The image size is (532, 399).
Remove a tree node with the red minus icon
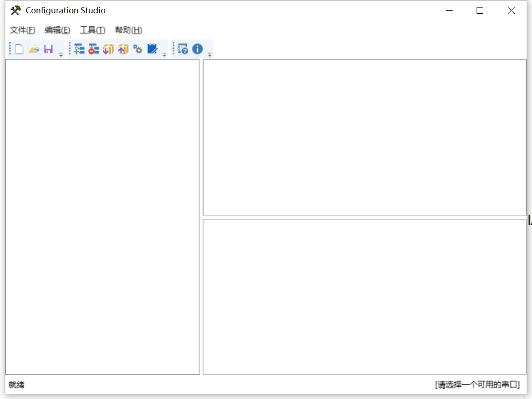click(x=94, y=49)
